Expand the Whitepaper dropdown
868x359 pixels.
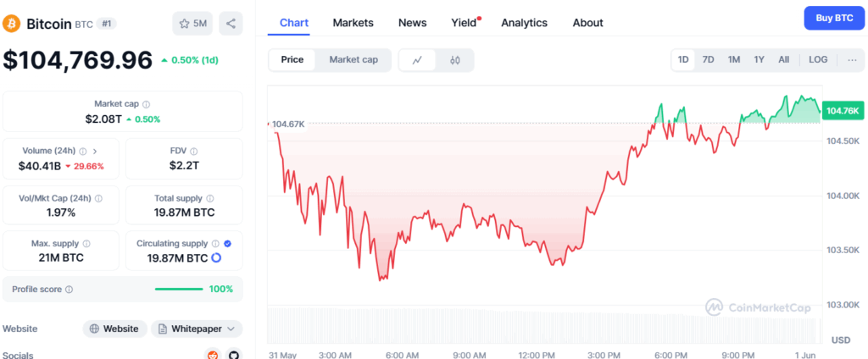197,329
